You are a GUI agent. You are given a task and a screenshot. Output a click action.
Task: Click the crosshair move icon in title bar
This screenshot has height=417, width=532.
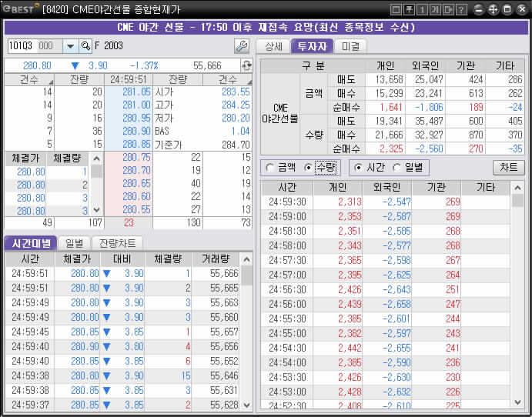point(493,9)
